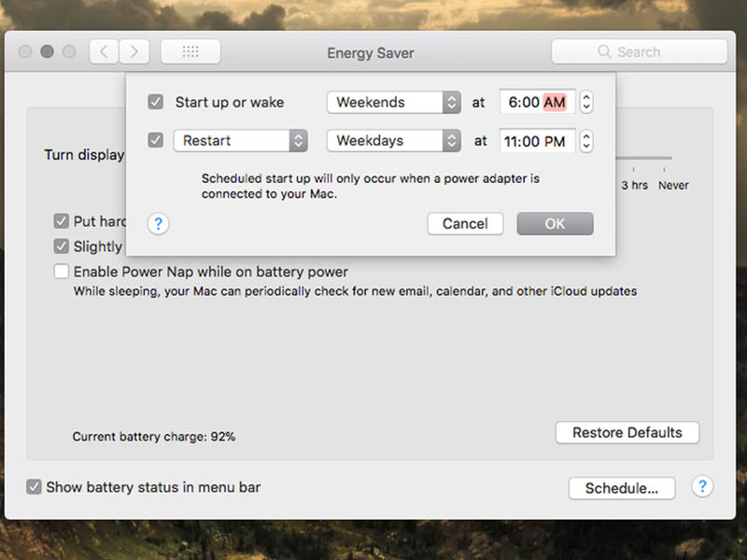This screenshot has width=747, height=560.
Task: Open the Restart action dropdown
Action: pos(240,141)
